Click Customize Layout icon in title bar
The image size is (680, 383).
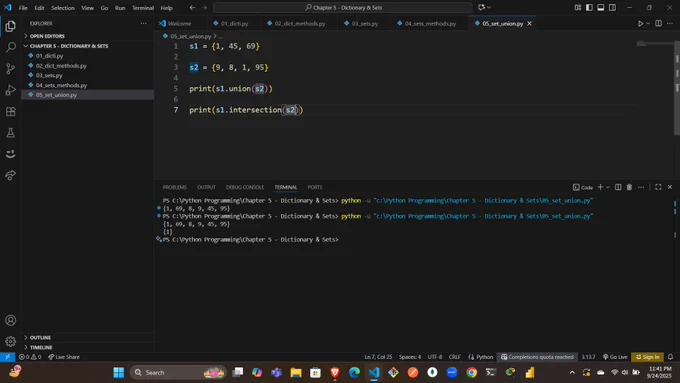[x=578, y=7]
